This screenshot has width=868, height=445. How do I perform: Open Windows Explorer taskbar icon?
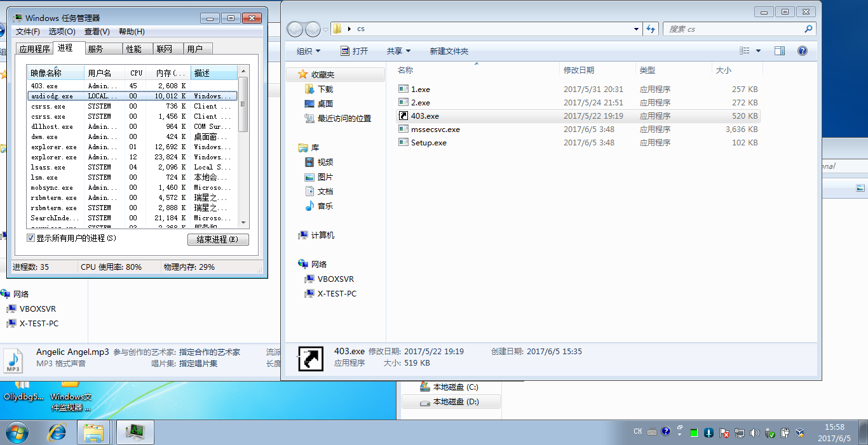pyautogui.click(x=93, y=432)
